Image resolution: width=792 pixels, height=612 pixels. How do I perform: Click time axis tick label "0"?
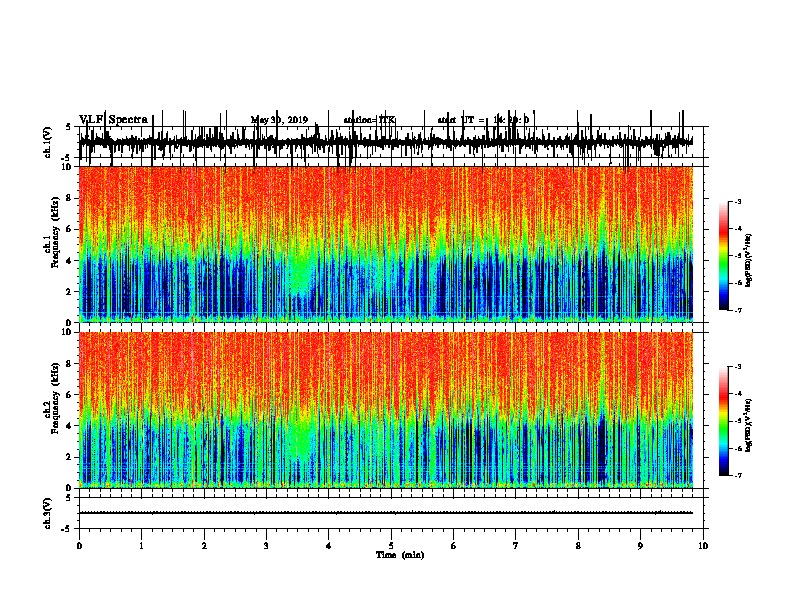pyautogui.click(x=79, y=546)
